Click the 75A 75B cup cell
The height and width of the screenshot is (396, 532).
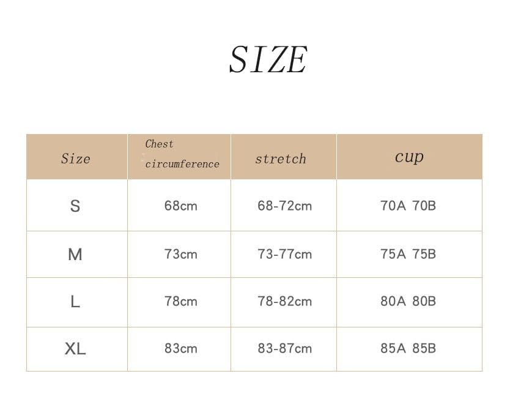point(408,254)
